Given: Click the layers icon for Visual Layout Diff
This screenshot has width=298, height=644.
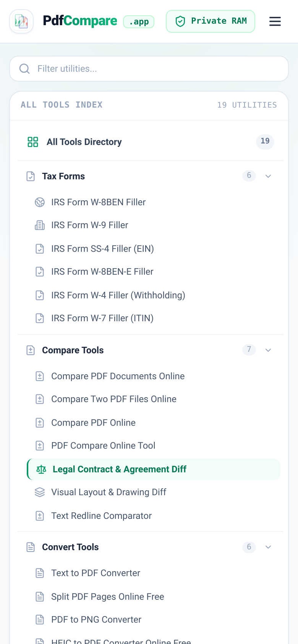Looking at the screenshot, I should (x=40, y=492).
